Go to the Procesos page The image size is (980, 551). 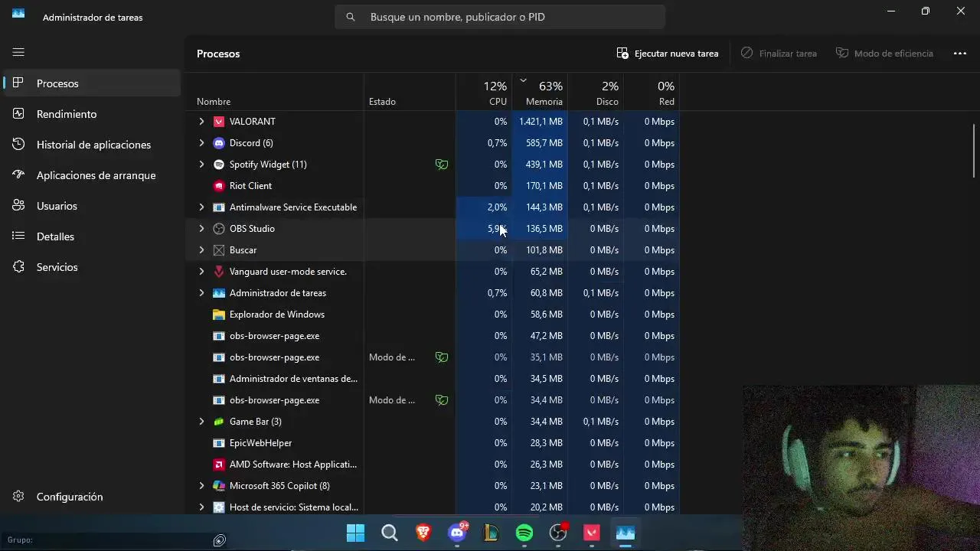point(92,83)
